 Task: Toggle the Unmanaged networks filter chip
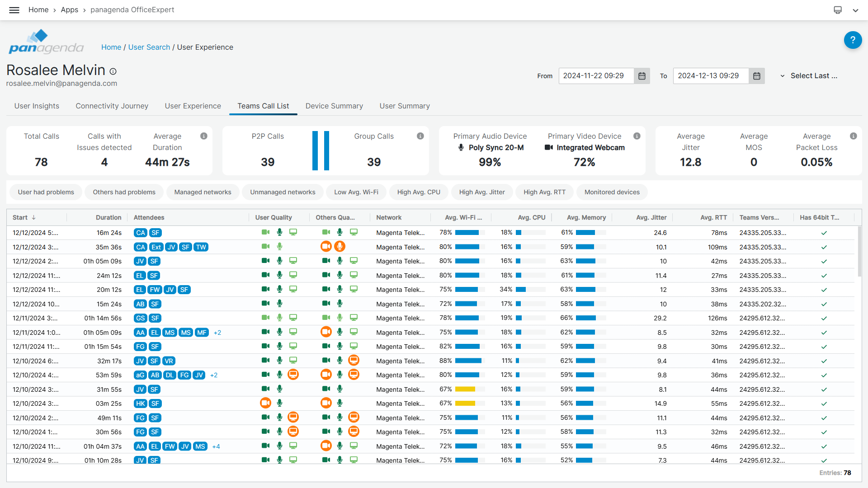tap(283, 192)
